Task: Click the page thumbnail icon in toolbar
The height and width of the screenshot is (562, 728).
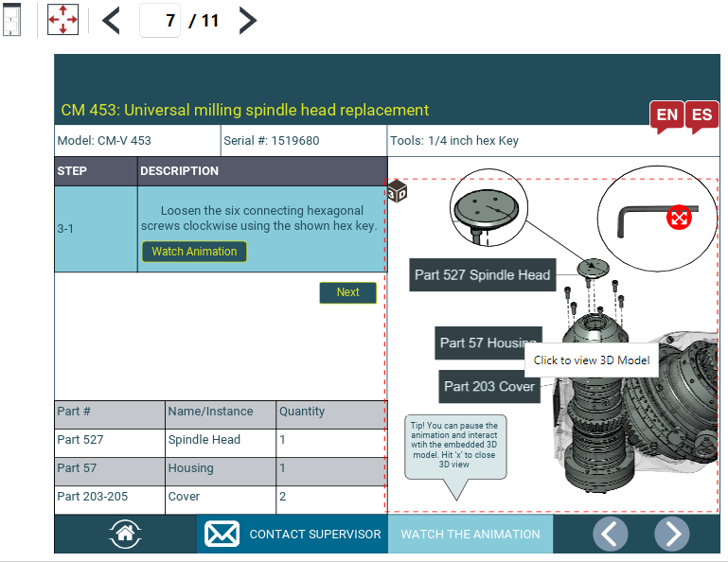Action: tap(12, 20)
